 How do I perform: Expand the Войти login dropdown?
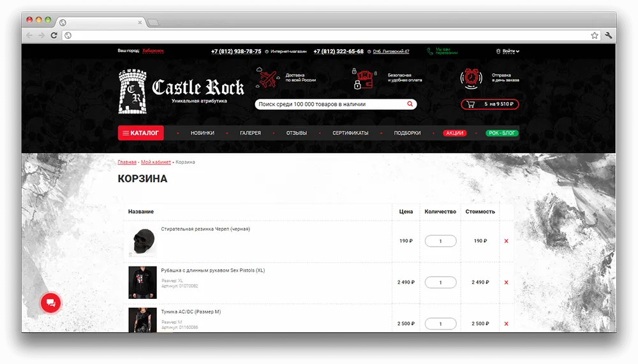pyautogui.click(x=508, y=51)
